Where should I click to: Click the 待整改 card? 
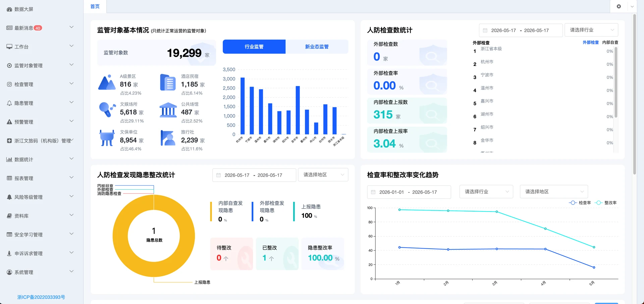231,254
